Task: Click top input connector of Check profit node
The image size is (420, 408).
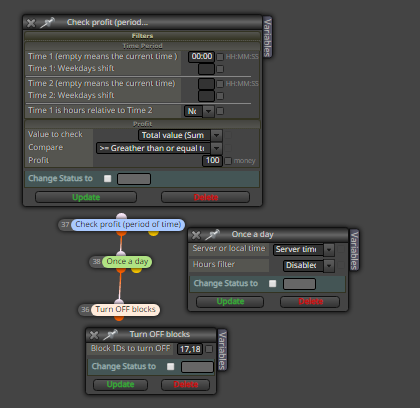Action: point(122,216)
